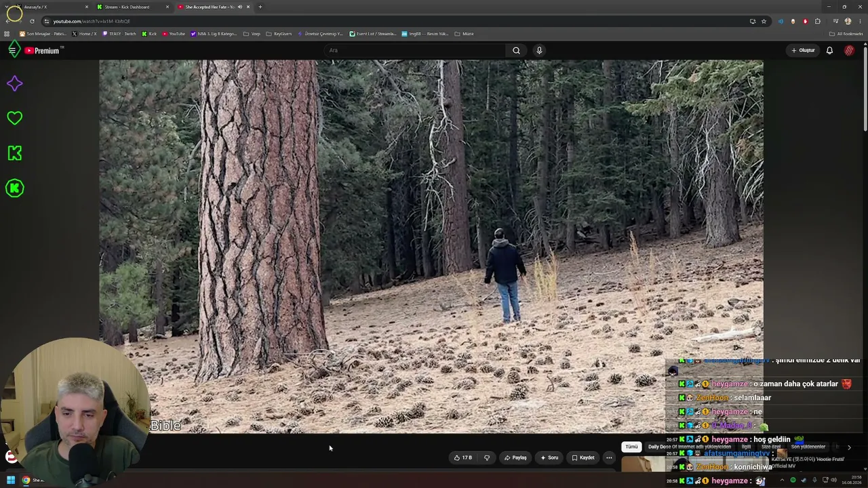Show more filter chips with the arrow
Image resolution: width=868 pixels, height=488 pixels.
coord(849,447)
